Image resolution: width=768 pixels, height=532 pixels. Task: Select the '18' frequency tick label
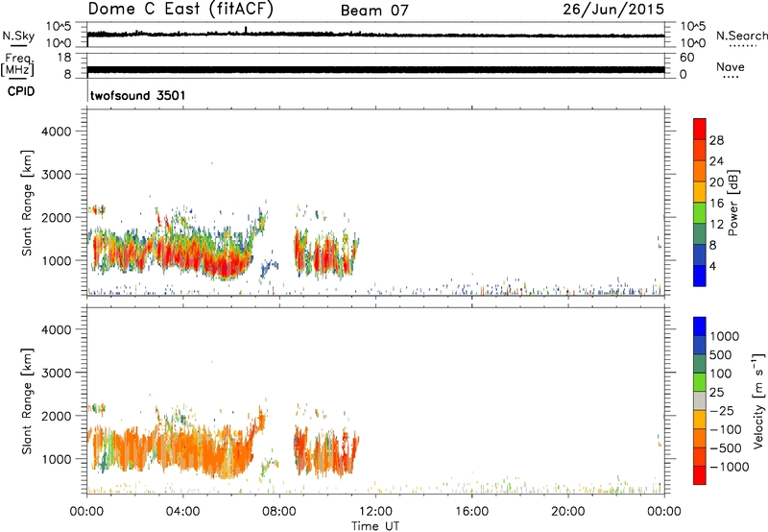[64, 58]
